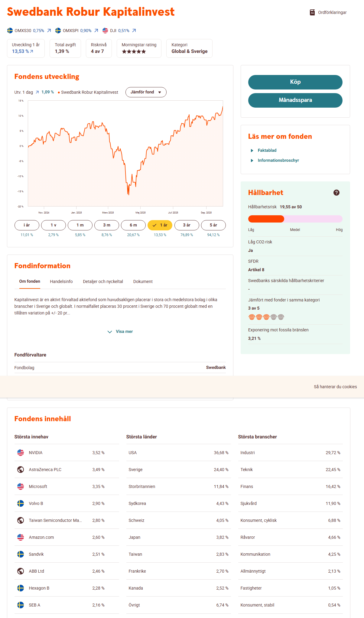Switch to the Handelsinfo tab

pyautogui.click(x=61, y=281)
